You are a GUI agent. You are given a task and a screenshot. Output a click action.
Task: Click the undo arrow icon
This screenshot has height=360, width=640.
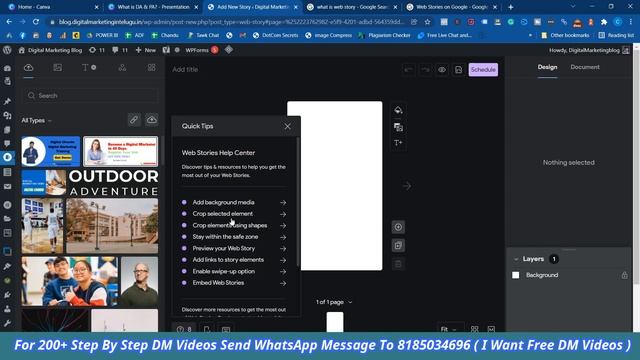point(409,70)
